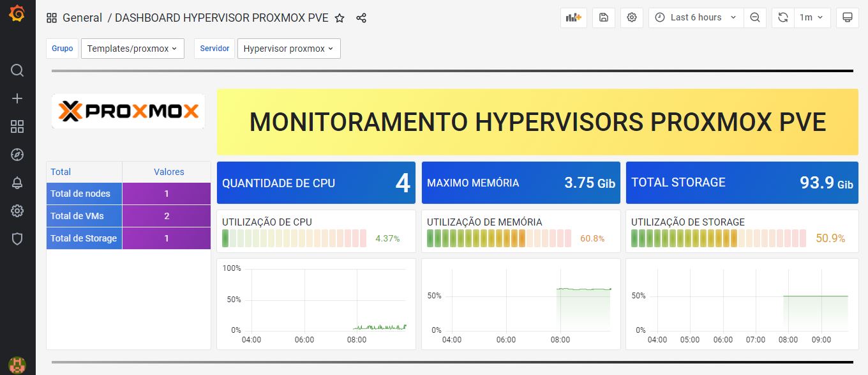The image size is (868, 375).
Task: Click the Total de VMs value 2
Action: 167,216
